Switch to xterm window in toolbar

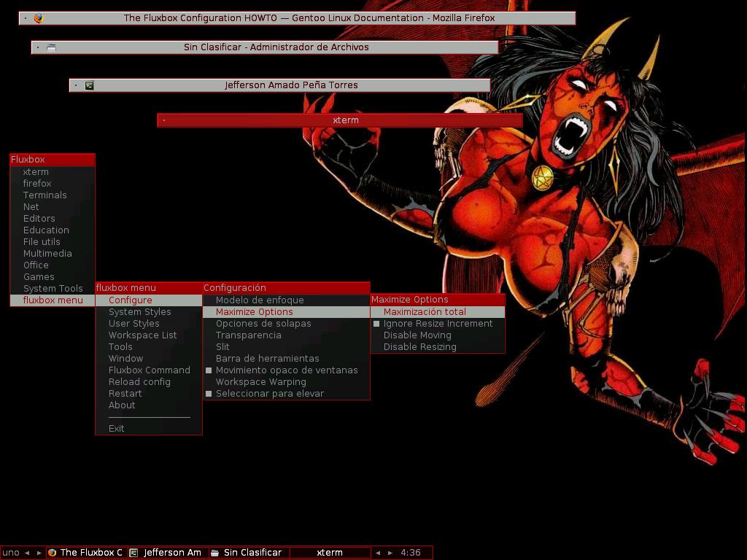click(x=330, y=553)
